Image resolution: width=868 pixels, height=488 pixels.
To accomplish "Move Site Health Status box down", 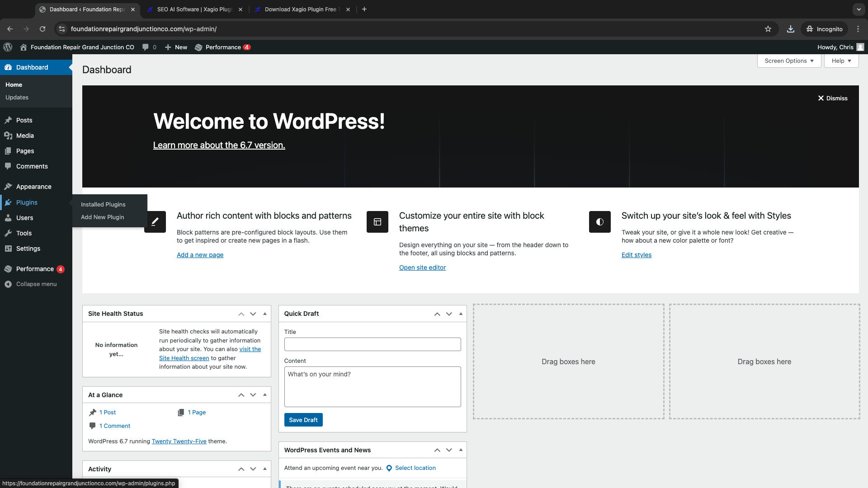I will [x=253, y=314].
